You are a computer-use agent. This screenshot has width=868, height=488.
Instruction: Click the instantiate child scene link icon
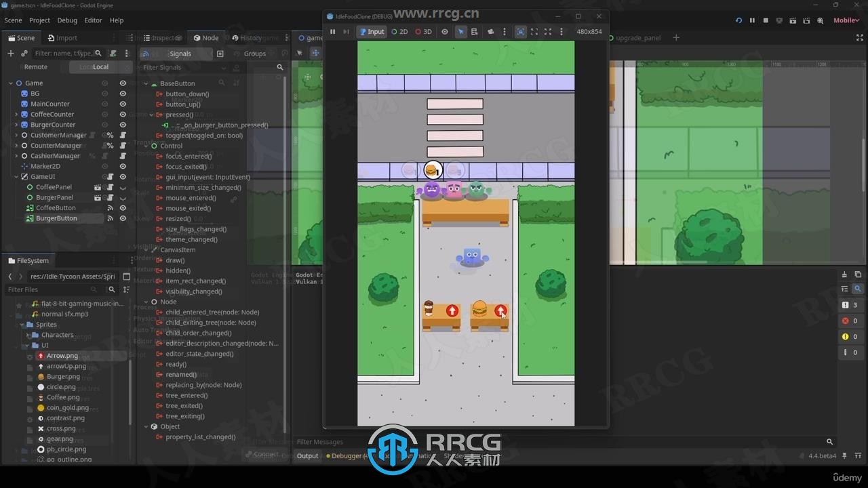24,54
